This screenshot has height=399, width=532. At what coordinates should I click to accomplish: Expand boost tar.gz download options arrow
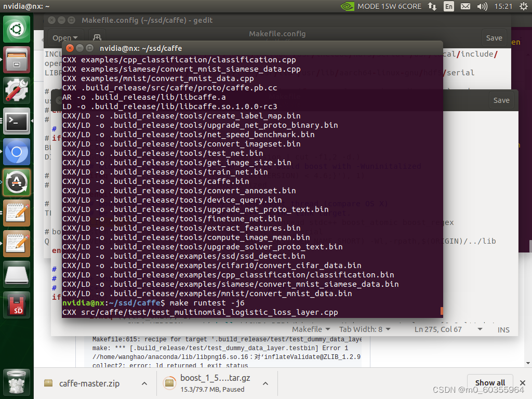point(265,383)
